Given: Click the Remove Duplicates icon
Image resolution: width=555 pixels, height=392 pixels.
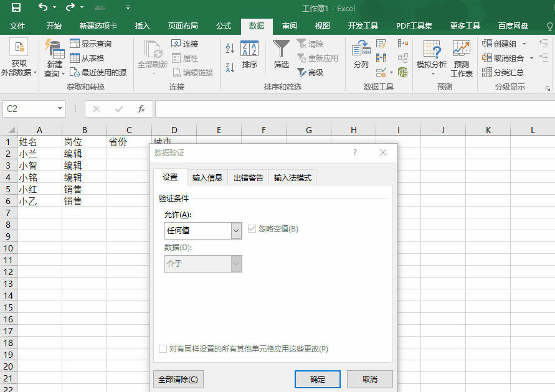Looking at the screenshot, I should [381, 58].
